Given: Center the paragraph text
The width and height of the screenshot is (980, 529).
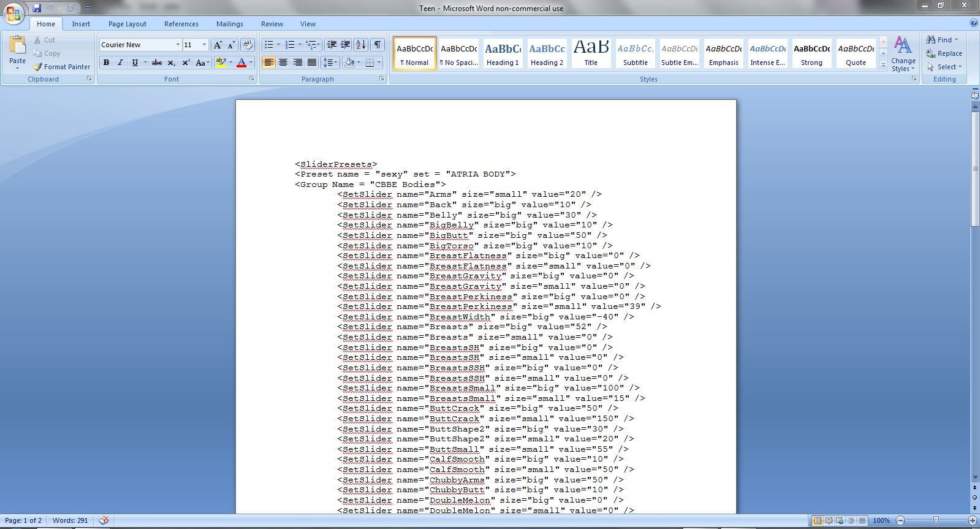Looking at the screenshot, I should pyautogui.click(x=283, y=63).
